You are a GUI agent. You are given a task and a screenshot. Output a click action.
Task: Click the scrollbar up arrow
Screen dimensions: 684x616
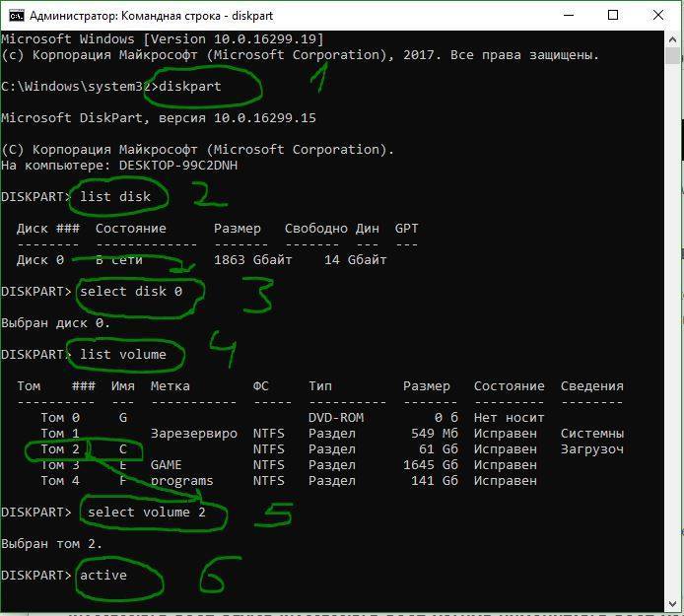coord(672,39)
